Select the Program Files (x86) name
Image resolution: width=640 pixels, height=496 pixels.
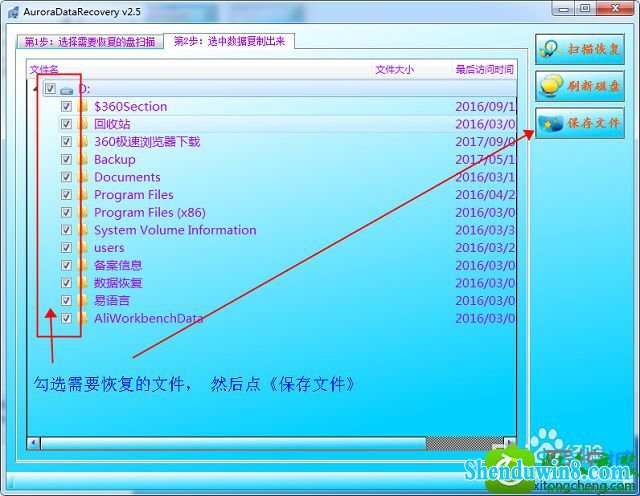tap(150, 212)
